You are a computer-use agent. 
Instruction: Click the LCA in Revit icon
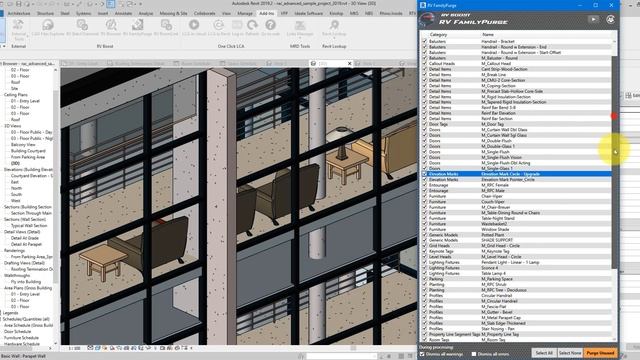click(x=218, y=25)
